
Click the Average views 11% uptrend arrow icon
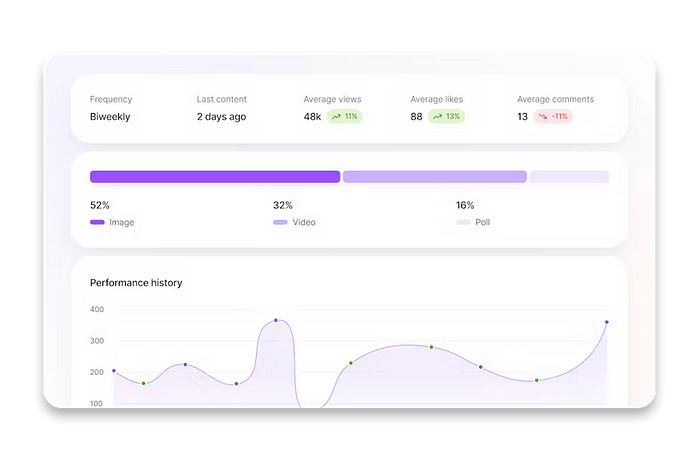(x=336, y=117)
